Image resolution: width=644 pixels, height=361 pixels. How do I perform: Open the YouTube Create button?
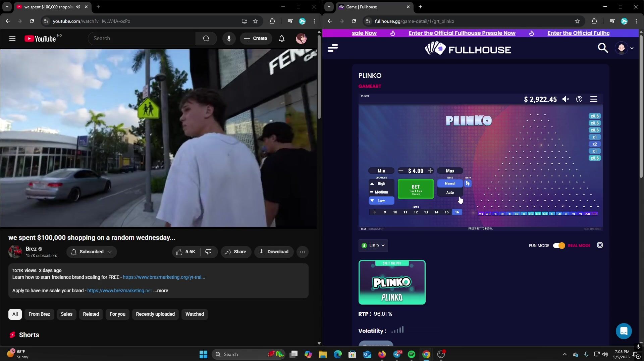coord(256,38)
